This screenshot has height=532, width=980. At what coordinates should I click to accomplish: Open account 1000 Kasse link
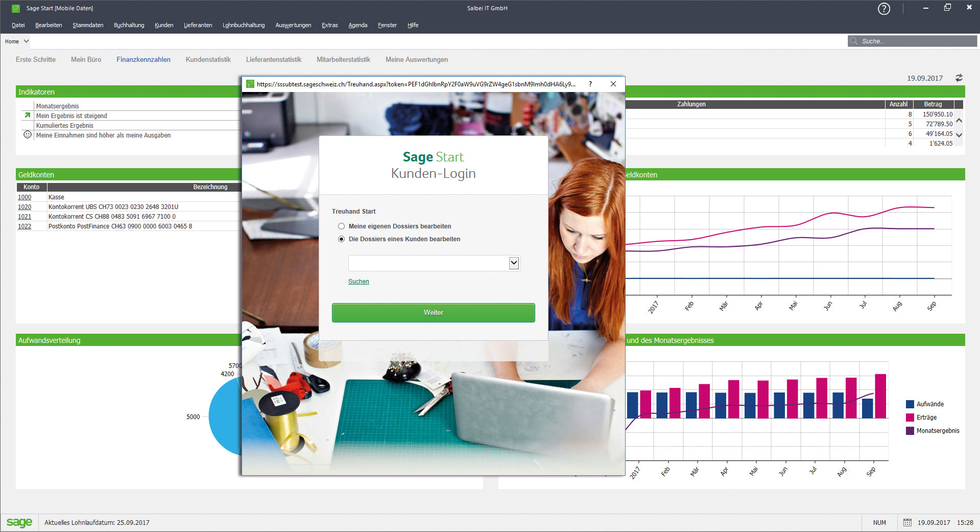click(25, 197)
